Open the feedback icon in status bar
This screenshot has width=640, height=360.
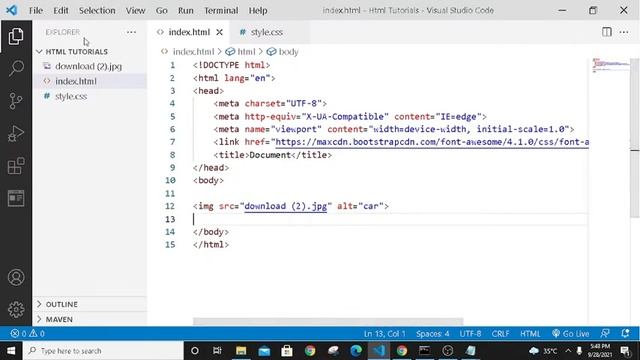(x=605, y=333)
